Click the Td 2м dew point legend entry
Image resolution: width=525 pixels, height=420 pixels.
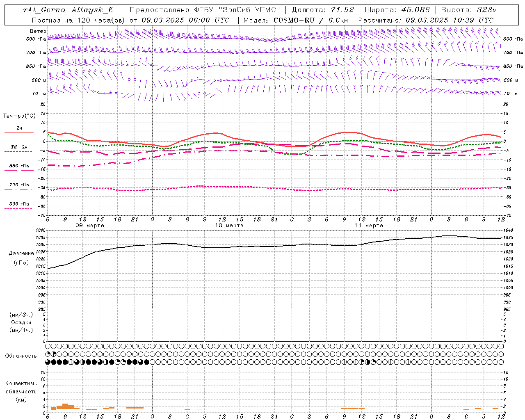point(19,147)
